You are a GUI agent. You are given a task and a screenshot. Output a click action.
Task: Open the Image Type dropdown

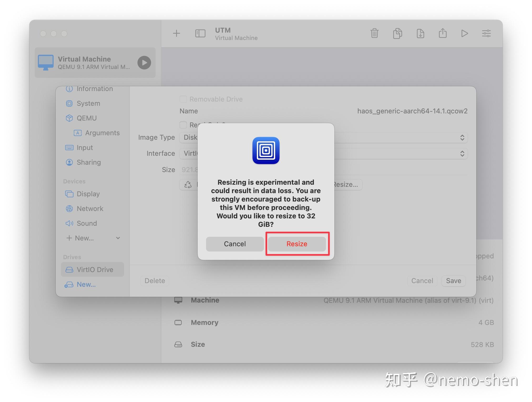click(463, 138)
